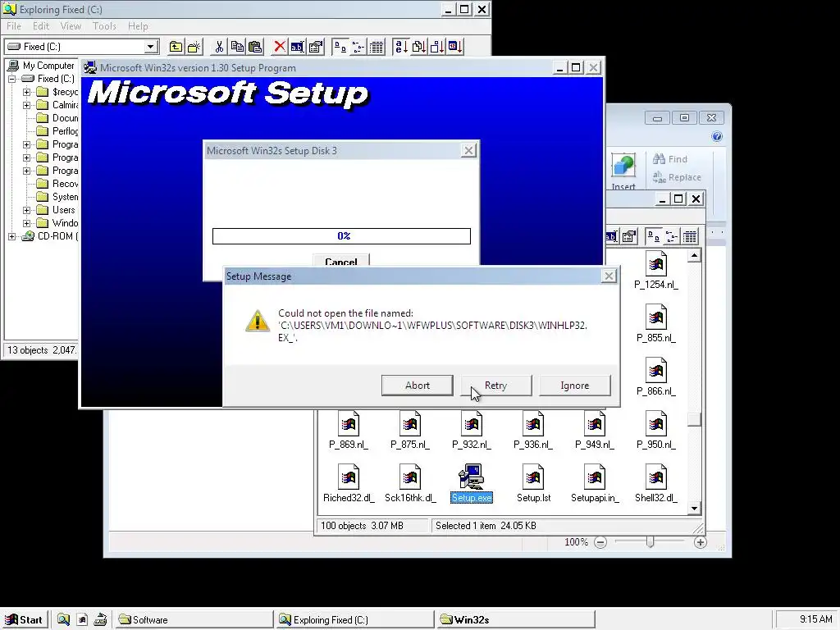Click Replace in the WordPad ribbon
Viewport: 840px width, 630px height.
coord(677,177)
